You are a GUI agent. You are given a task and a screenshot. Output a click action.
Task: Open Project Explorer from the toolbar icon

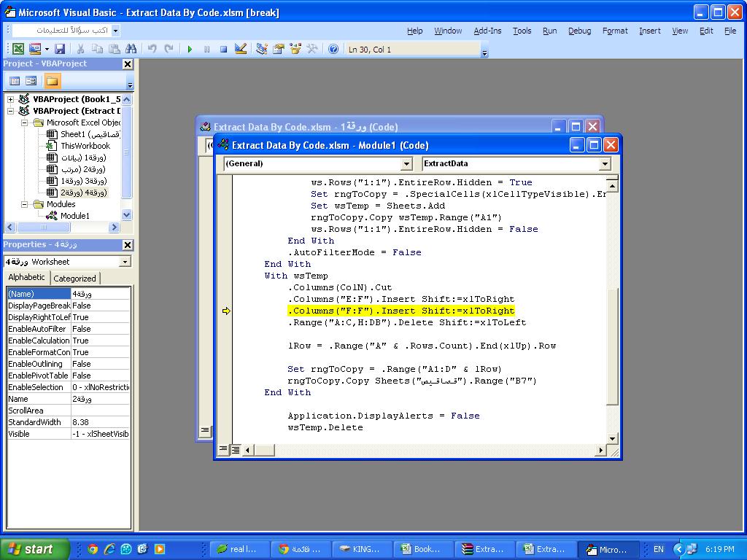click(262, 49)
